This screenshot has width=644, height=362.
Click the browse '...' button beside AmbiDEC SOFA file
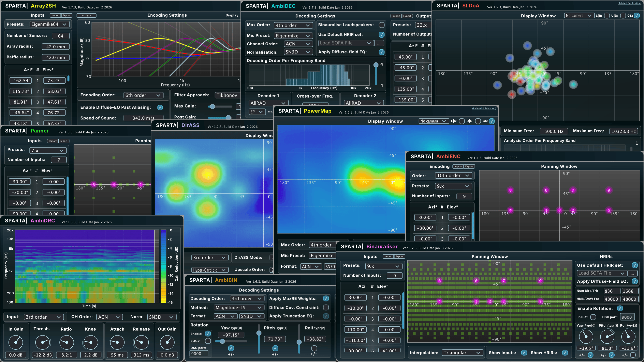[379, 43]
